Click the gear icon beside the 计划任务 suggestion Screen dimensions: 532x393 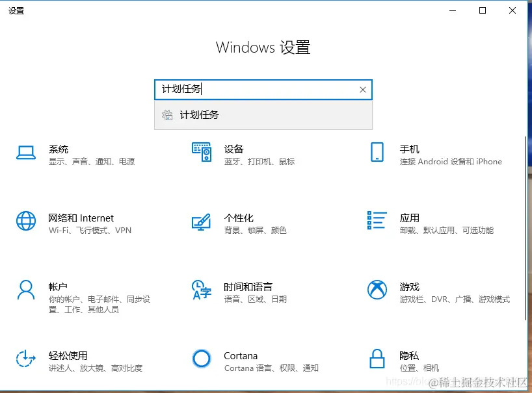coord(167,115)
